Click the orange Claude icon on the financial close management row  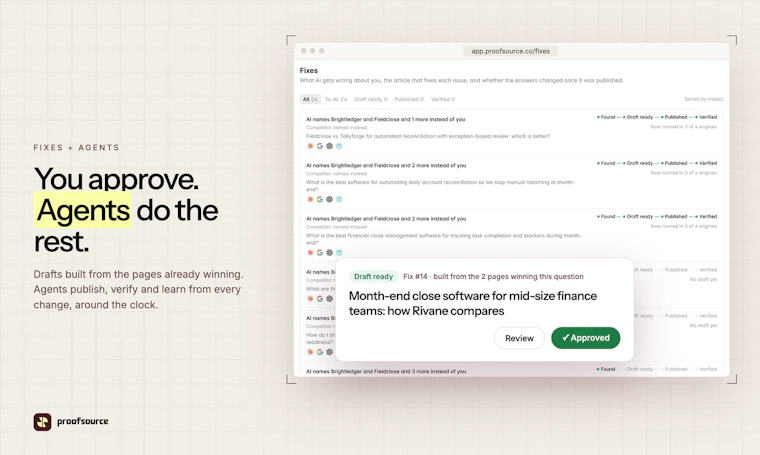pyautogui.click(x=310, y=252)
